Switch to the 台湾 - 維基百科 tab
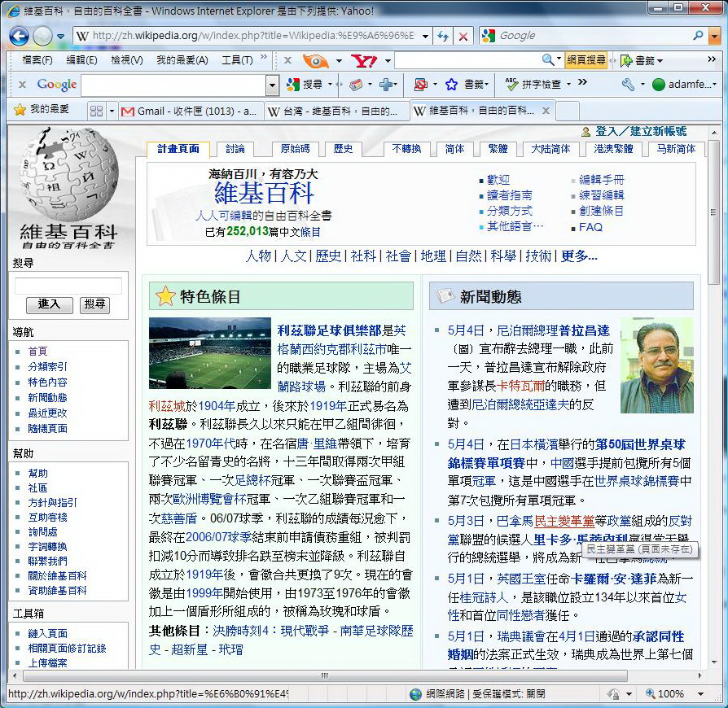The image size is (728, 708). [336, 111]
